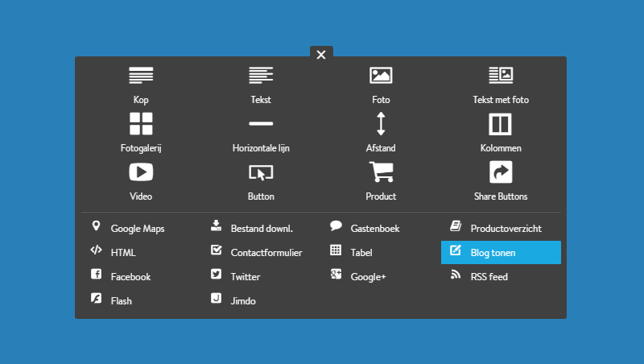644x364 pixels.
Task: Add an Afstand spacing element
Action: pos(381,133)
